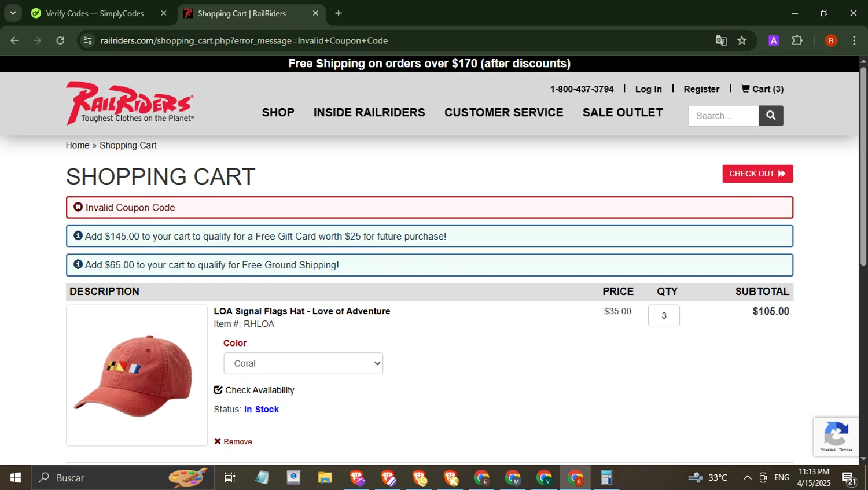Open the Calculator taskbar icon

pyautogui.click(x=606, y=478)
